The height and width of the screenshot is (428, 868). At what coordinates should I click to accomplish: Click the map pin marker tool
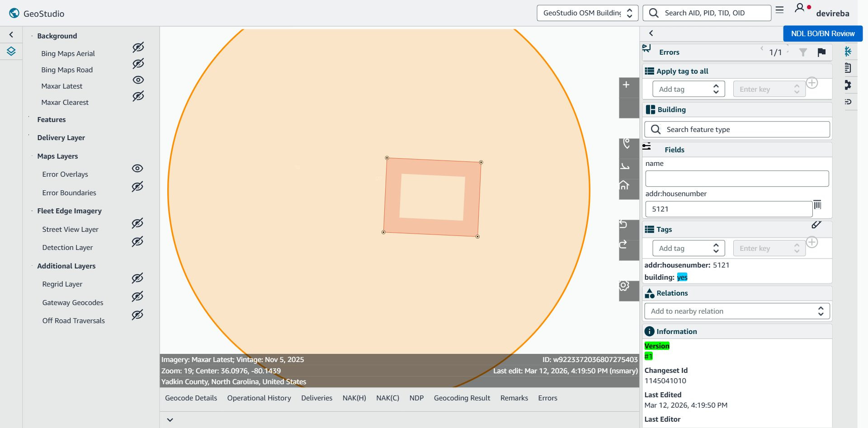[626, 144]
